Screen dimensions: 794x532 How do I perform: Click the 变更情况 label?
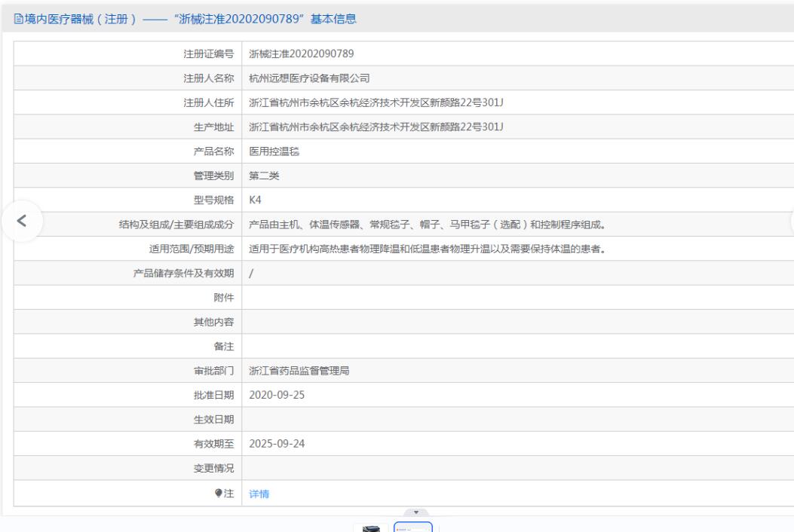click(213, 468)
